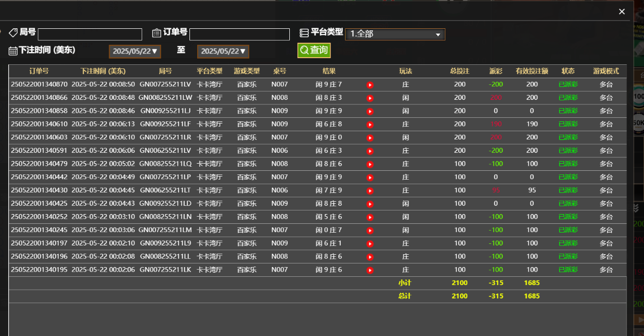Click the calendar icon next to 下注时间

[12, 50]
